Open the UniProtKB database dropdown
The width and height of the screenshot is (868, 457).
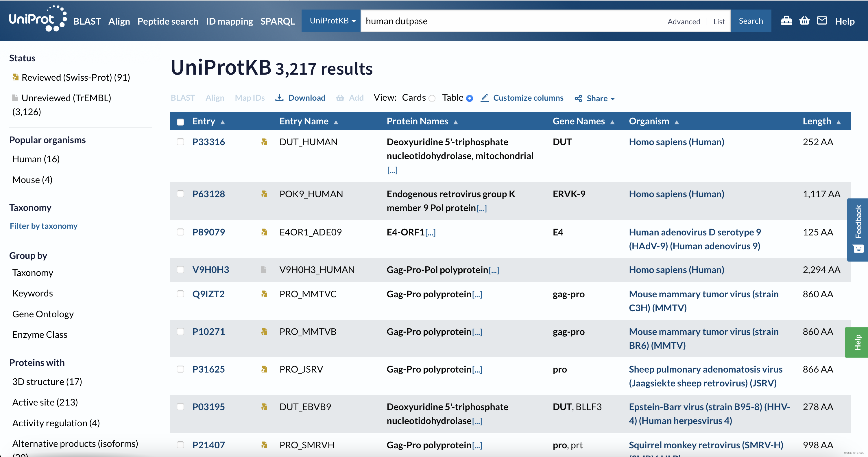coord(332,21)
